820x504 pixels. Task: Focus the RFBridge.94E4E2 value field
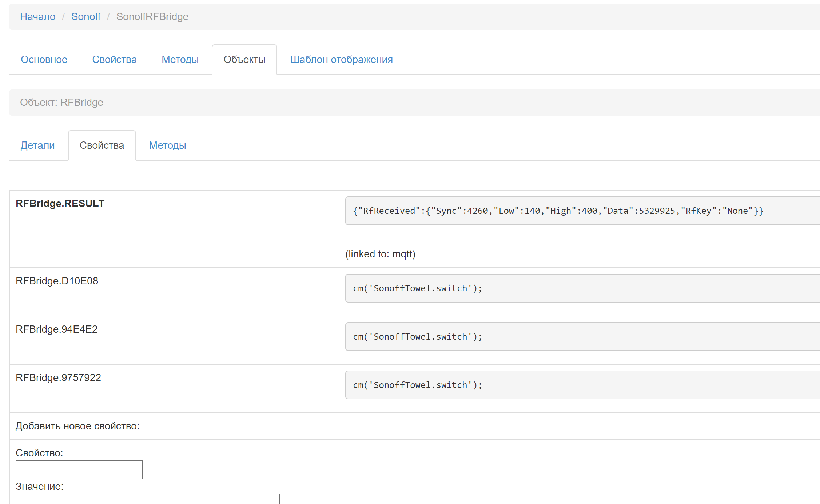point(582,337)
